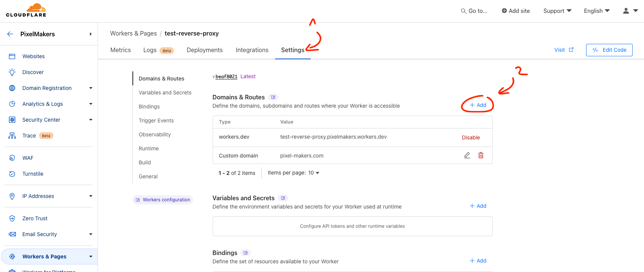The height and width of the screenshot is (272, 644).
Task: Switch to the Metrics tab
Action: pos(121,50)
